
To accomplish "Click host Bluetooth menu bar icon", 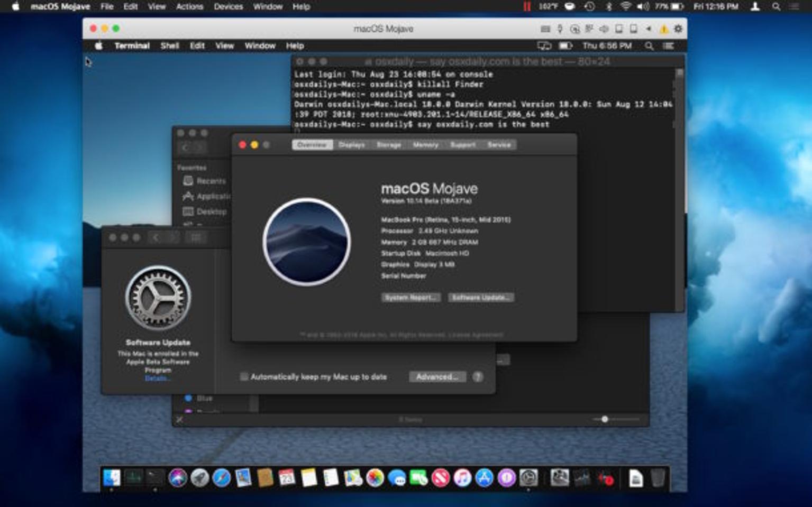I will [609, 6].
